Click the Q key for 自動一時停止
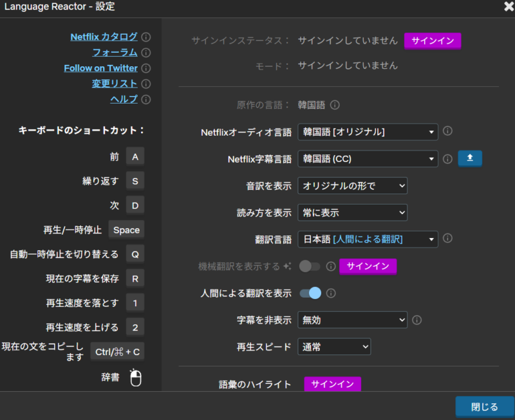Image resolution: width=515 pixels, height=420 pixels. (135, 254)
